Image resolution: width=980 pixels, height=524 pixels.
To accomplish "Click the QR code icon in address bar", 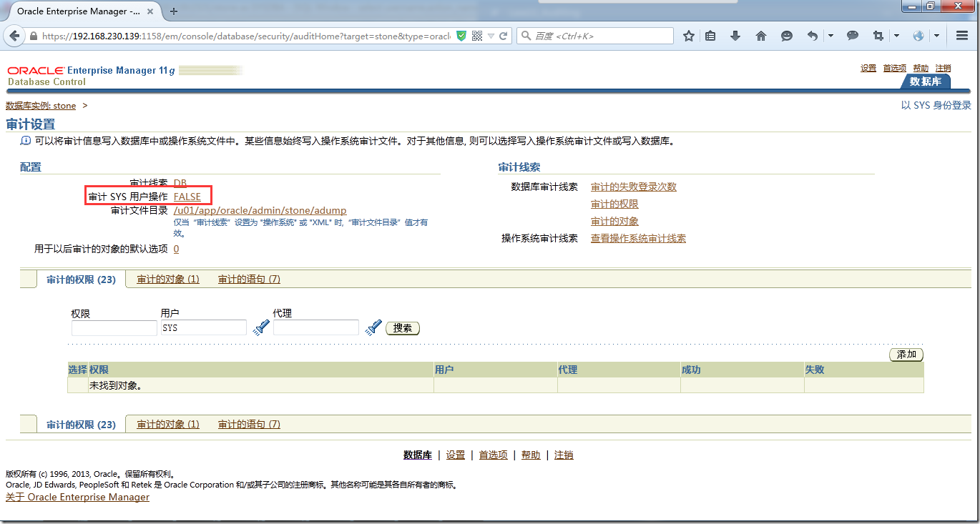I will click(477, 36).
